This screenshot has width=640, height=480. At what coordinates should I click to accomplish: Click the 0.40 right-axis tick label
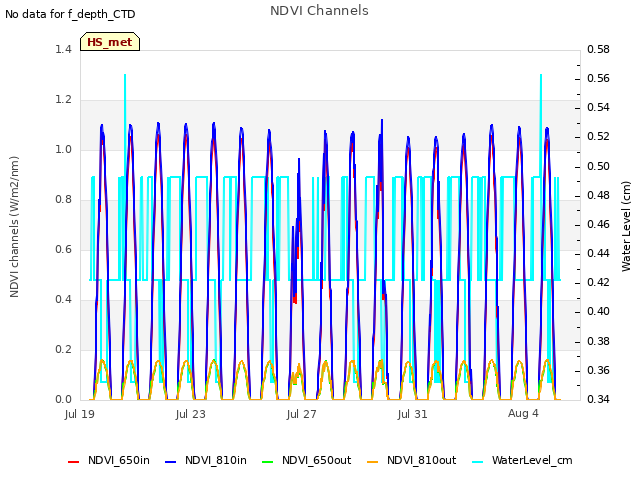598,311
